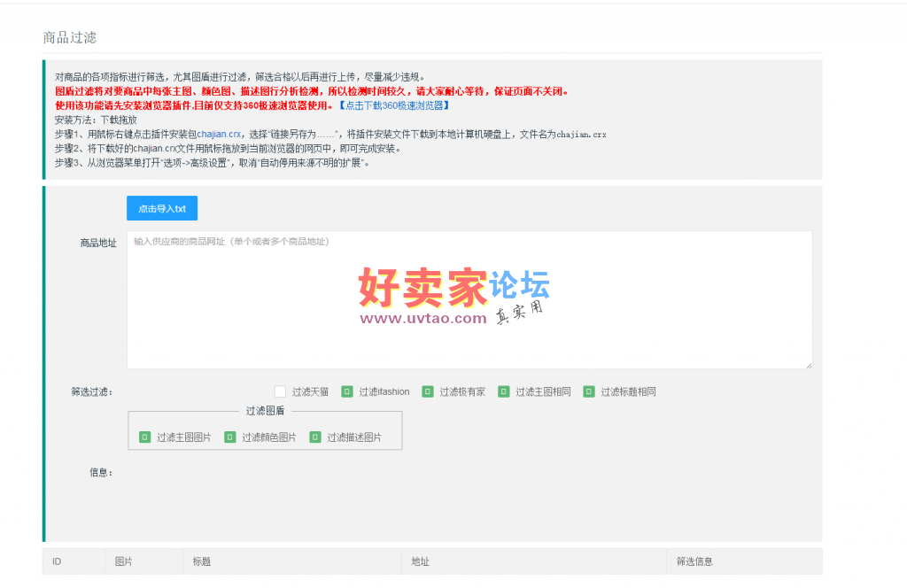Disable the 过滤主图相同 checkbox
The height and width of the screenshot is (588, 907).
[x=504, y=391]
